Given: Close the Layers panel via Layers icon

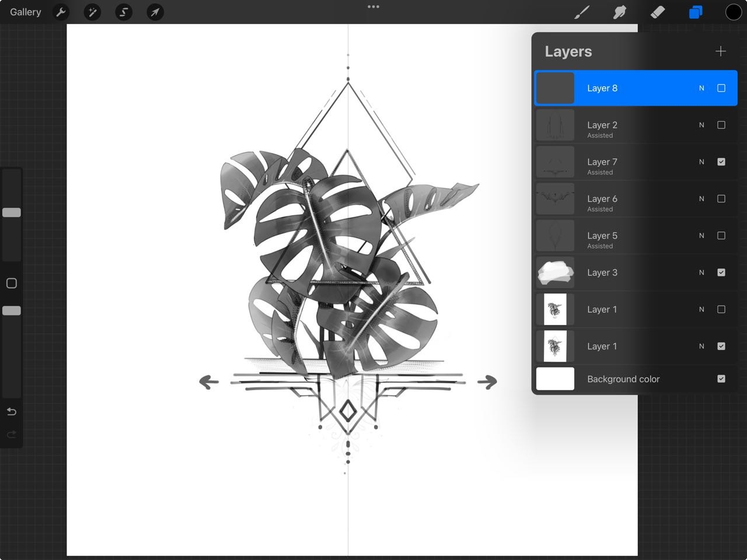Looking at the screenshot, I should (695, 12).
